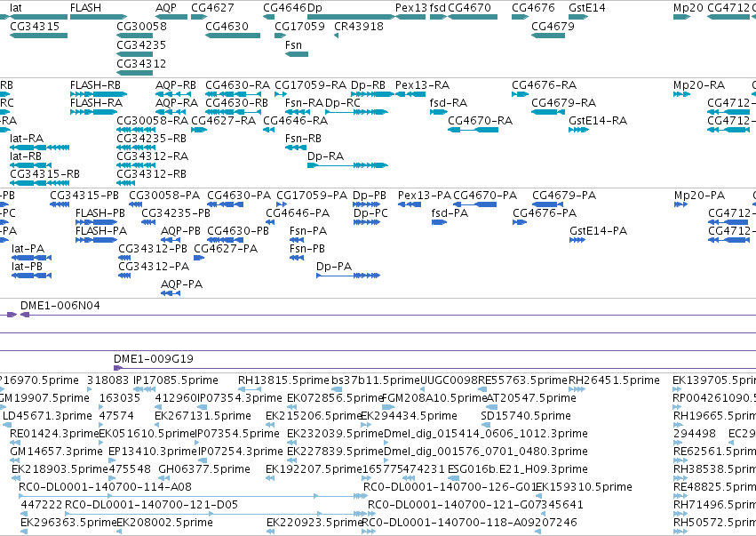Click the purple arrow glyph under DME1-009G19
Screen dimensions: 756x536
coord(118,368)
